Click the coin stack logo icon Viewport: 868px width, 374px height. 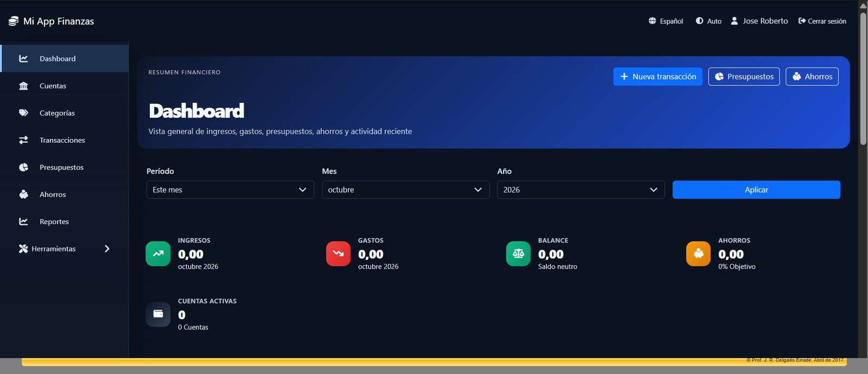14,21
